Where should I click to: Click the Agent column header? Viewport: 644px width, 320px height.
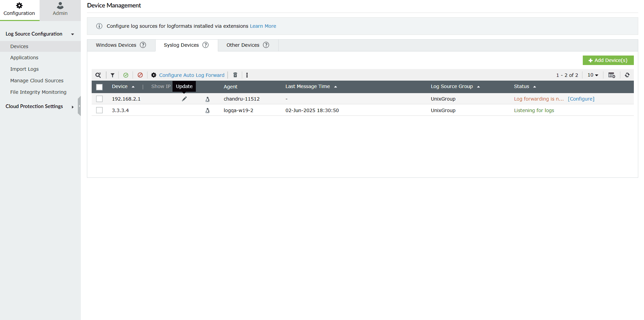230,87
